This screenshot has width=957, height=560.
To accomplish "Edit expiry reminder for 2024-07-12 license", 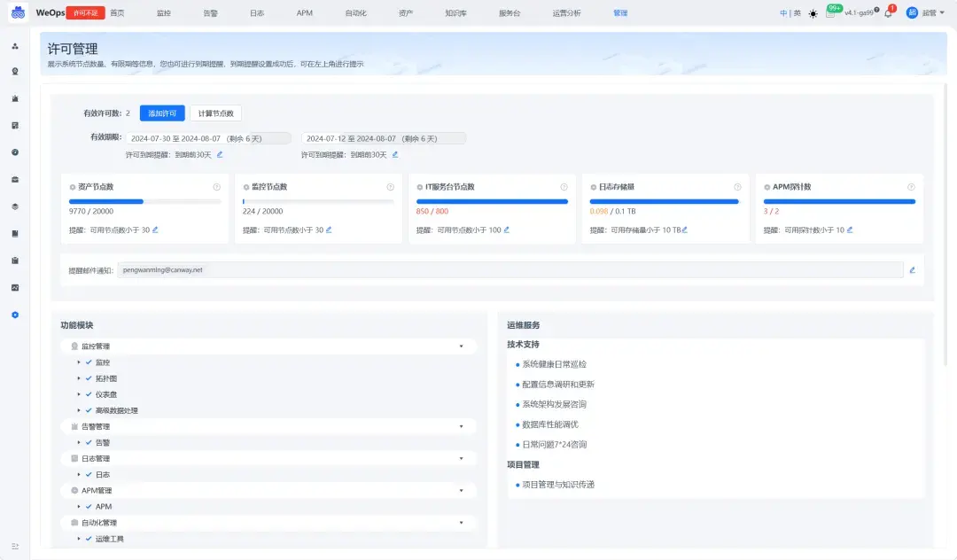I will [395, 155].
